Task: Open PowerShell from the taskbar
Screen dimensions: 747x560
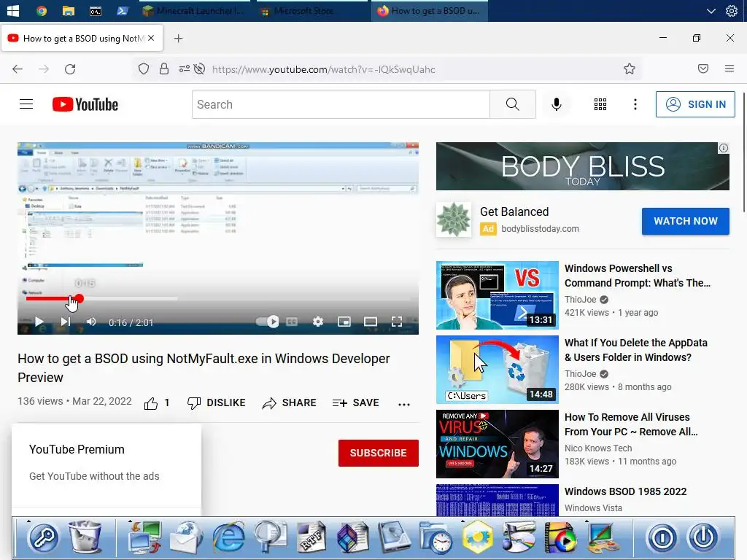Action: click(x=122, y=10)
